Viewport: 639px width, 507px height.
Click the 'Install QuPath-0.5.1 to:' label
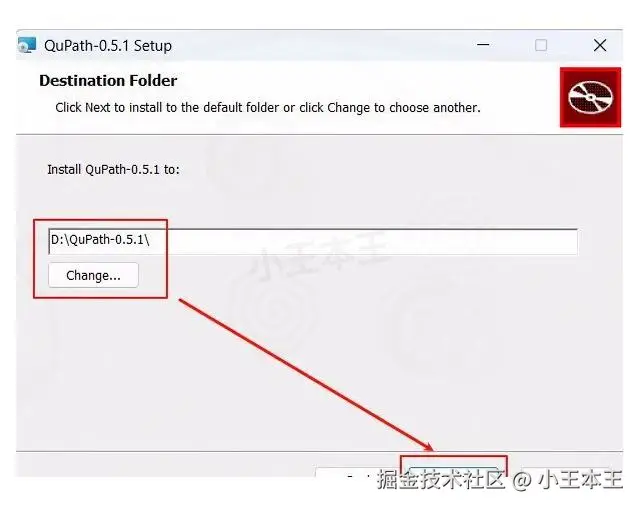coord(113,169)
